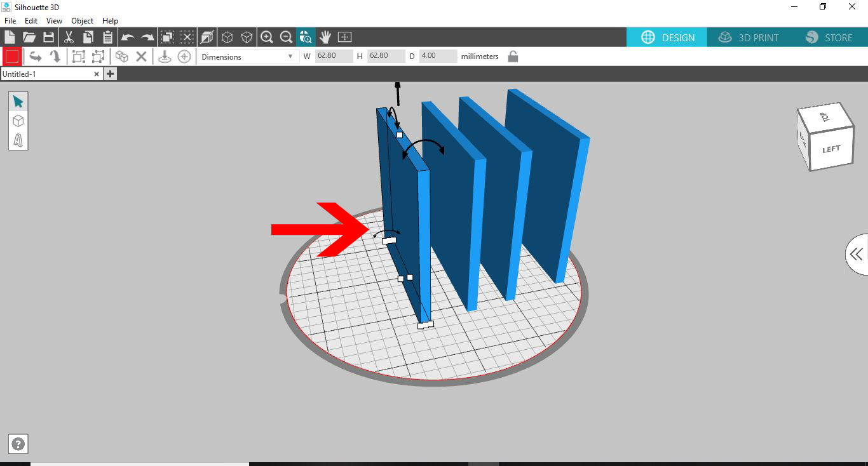Viewport: 868px width, 466px height.
Task: Toggle the aspect ratio lock icon
Action: pyautogui.click(x=513, y=57)
